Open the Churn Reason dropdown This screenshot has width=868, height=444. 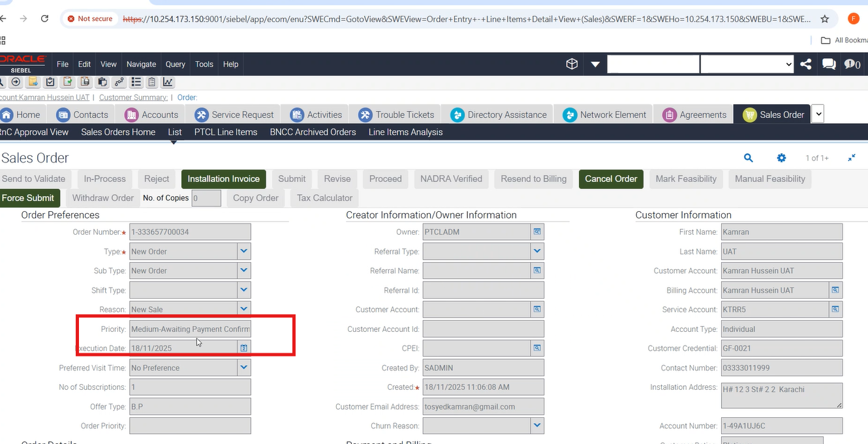point(536,426)
